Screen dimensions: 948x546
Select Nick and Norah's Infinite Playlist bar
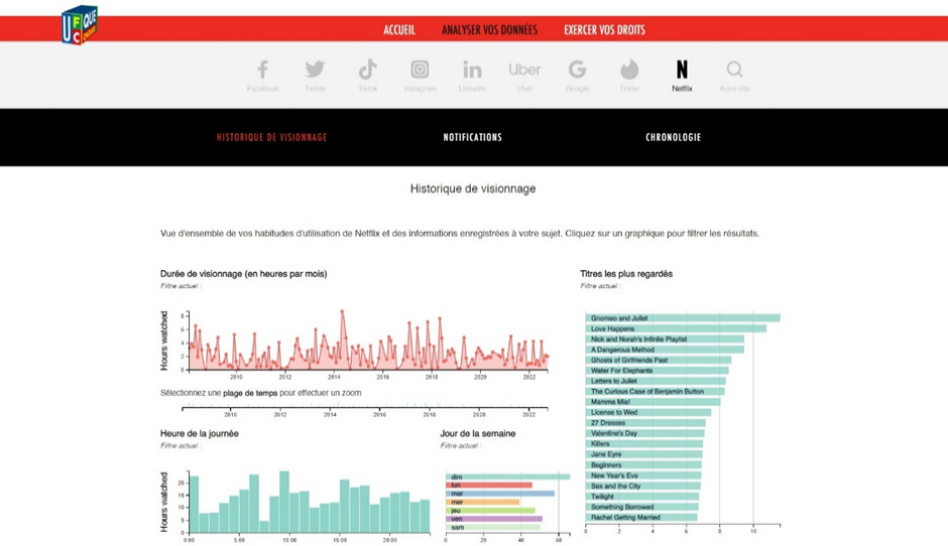coord(664,339)
